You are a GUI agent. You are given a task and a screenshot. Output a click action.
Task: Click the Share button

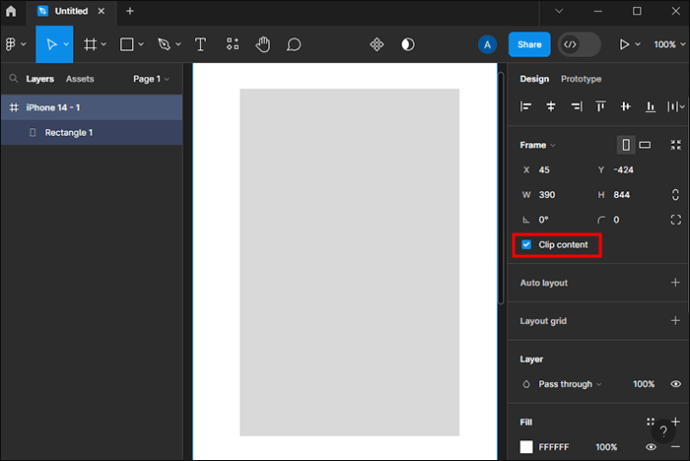[529, 45]
